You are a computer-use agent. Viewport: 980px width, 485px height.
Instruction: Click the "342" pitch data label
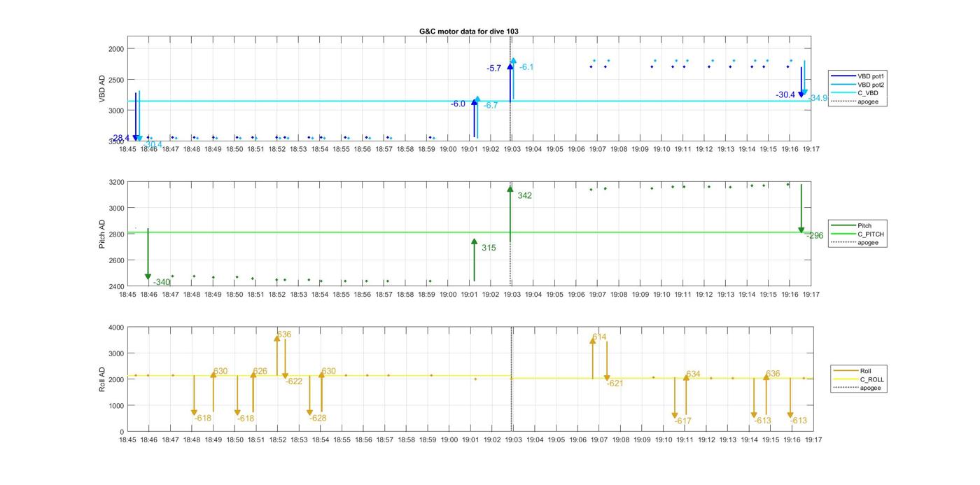pos(525,195)
